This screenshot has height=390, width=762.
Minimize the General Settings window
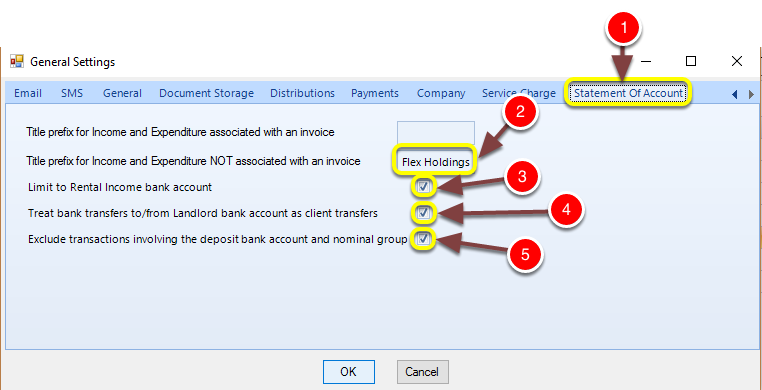click(646, 61)
